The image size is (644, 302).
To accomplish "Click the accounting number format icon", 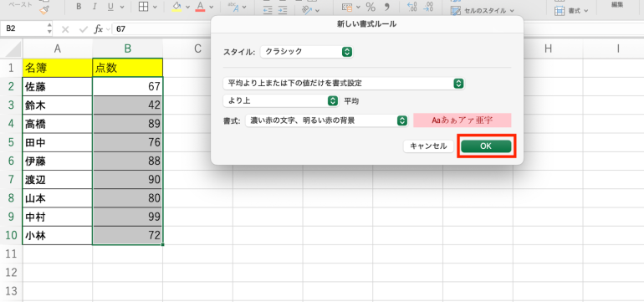I will tap(347, 7).
